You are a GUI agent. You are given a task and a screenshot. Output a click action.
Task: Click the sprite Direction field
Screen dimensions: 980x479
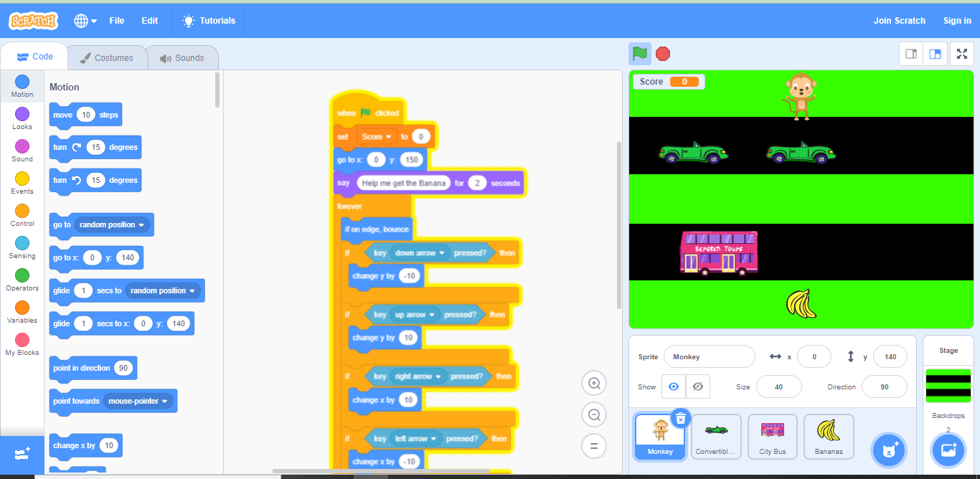(x=884, y=386)
